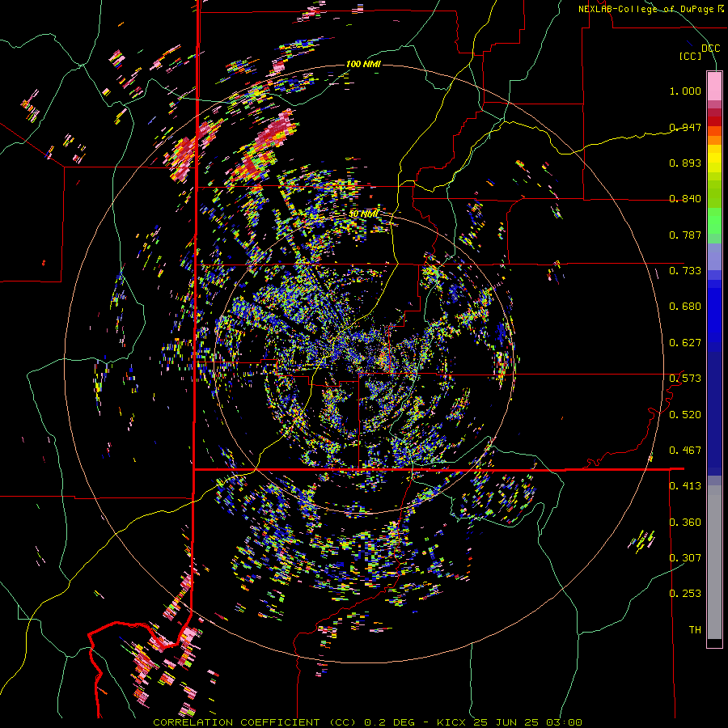
Task: Select the black band at color bar bottom
Action: (714, 642)
